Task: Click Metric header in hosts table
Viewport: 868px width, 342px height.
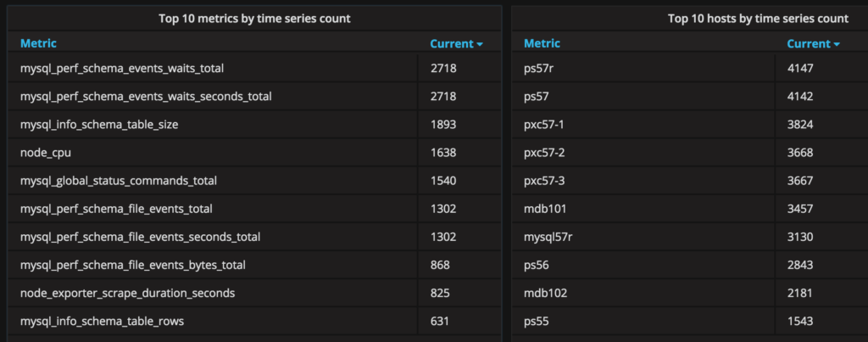Action: point(542,43)
